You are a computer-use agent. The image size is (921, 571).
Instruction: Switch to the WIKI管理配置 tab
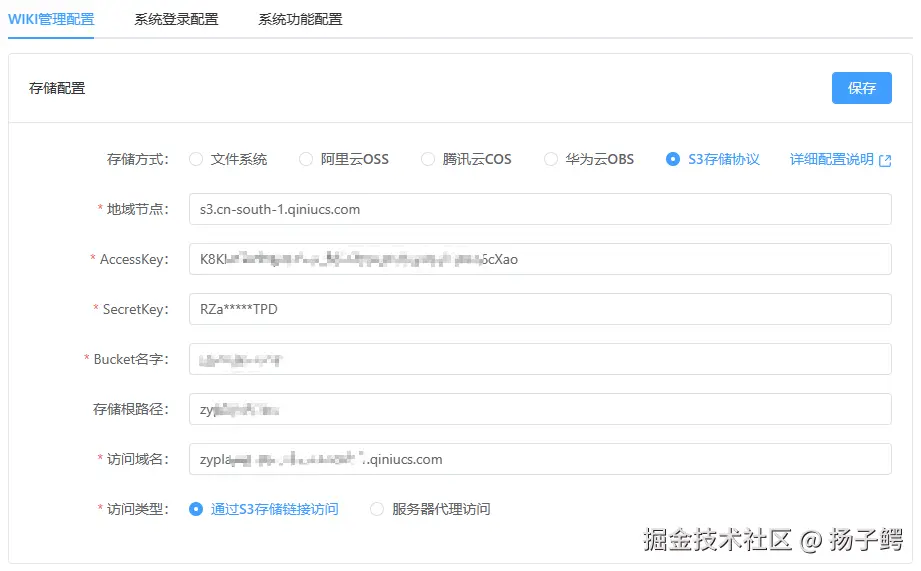pyautogui.click(x=51, y=19)
